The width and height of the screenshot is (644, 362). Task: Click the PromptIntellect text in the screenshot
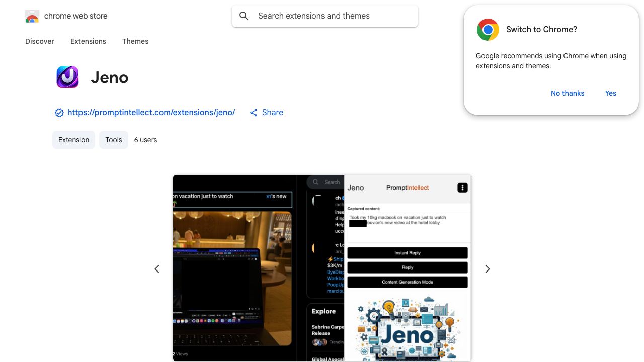pyautogui.click(x=408, y=188)
